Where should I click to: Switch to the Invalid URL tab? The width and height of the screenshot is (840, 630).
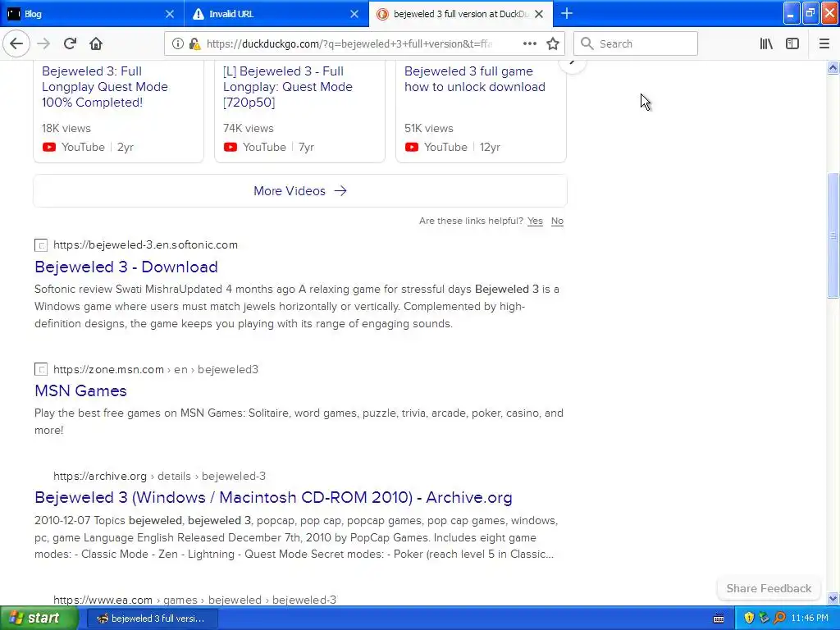pyautogui.click(x=276, y=14)
